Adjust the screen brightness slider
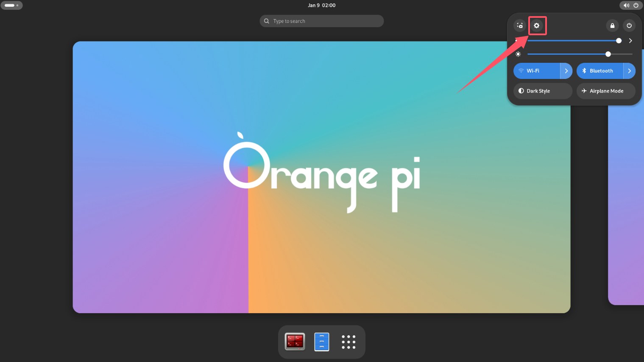The width and height of the screenshot is (644, 362). [x=580, y=54]
